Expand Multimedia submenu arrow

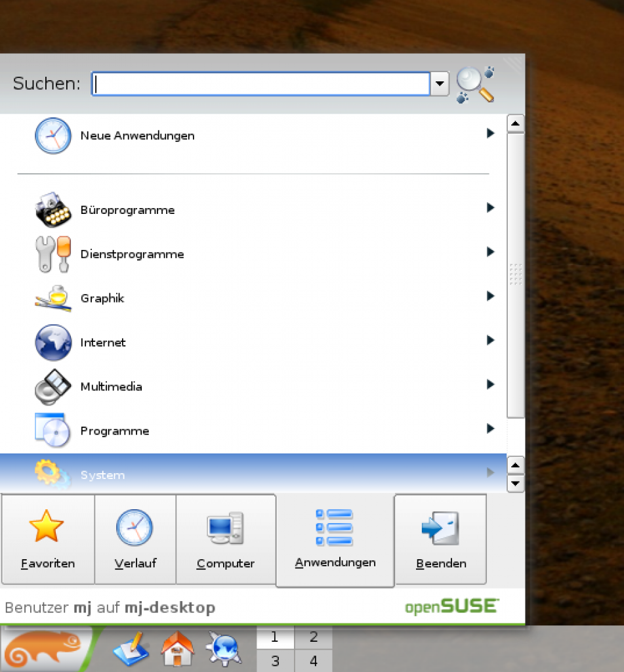pos(491,385)
